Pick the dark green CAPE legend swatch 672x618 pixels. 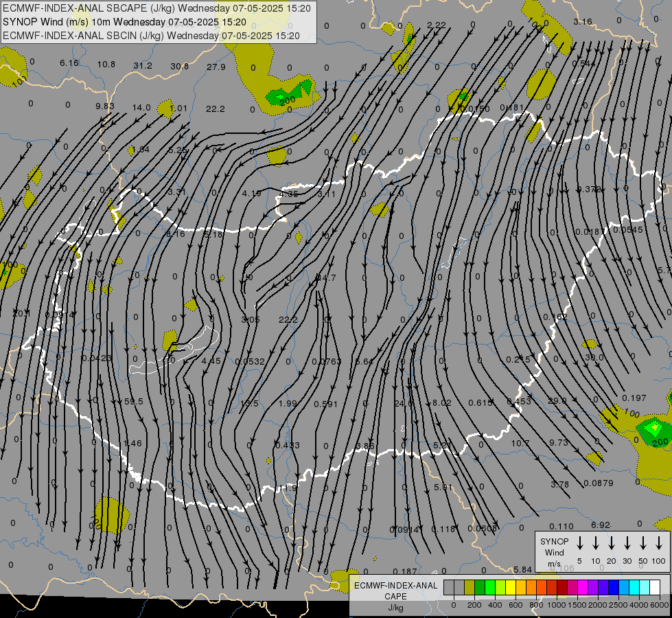480,587
